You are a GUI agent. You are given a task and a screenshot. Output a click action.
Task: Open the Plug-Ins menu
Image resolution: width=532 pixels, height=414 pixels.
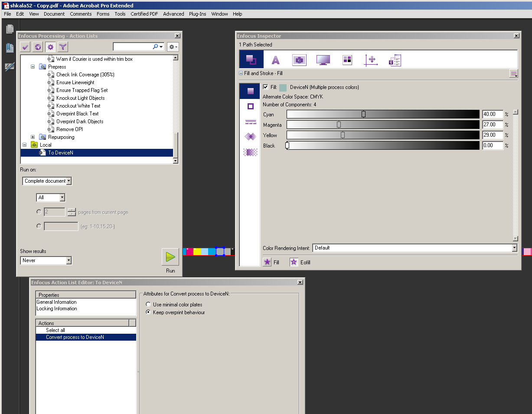tap(198, 14)
